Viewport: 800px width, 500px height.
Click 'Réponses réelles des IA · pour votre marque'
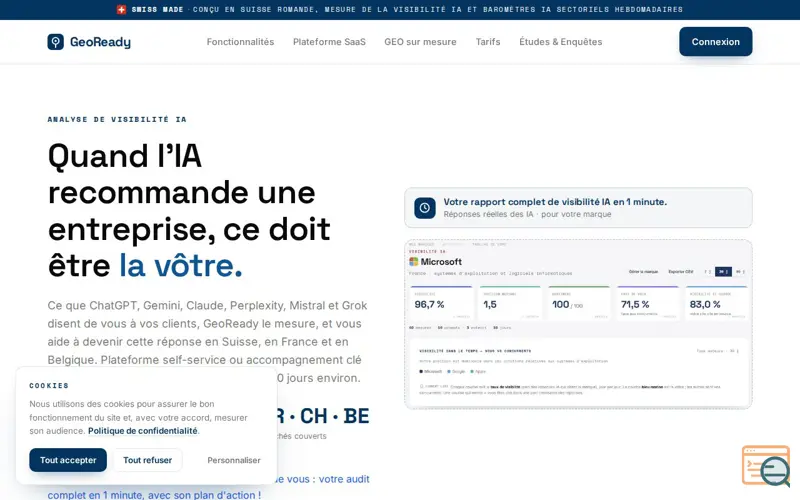[527, 214]
